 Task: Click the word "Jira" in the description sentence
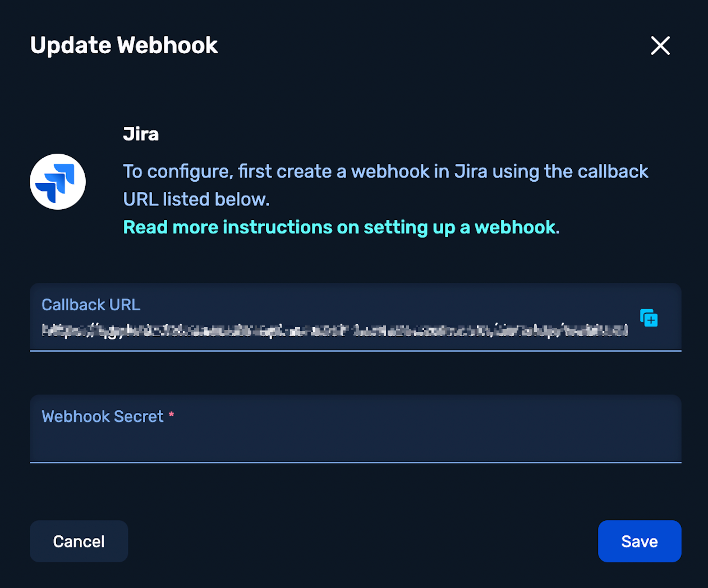pyautogui.click(x=471, y=172)
